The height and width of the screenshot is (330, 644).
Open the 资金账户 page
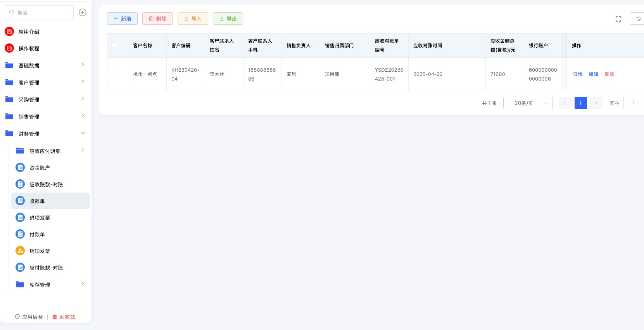point(40,168)
